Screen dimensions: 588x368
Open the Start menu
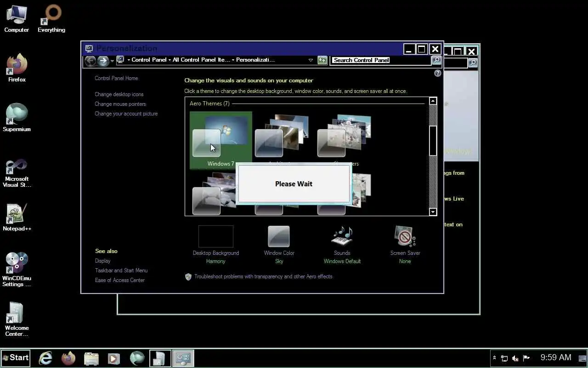coord(16,358)
